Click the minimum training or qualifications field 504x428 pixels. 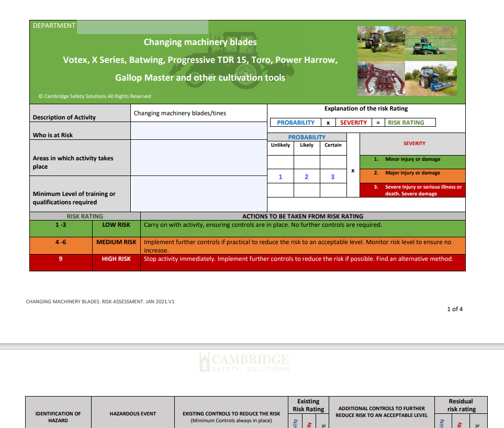(198, 194)
